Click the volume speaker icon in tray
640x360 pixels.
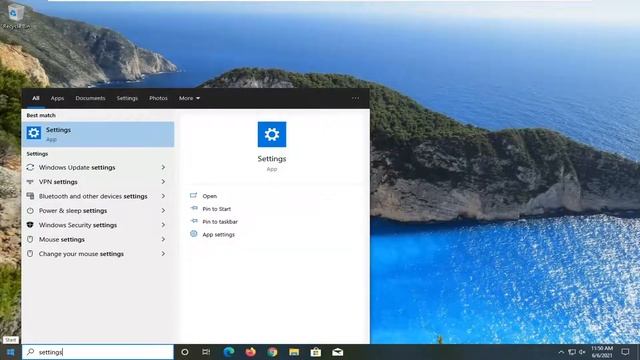[582, 352]
